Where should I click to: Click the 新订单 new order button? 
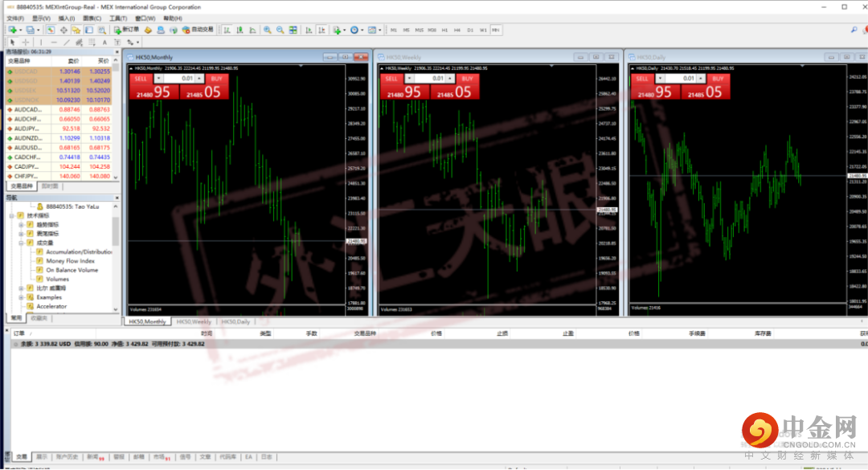pos(126,30)
